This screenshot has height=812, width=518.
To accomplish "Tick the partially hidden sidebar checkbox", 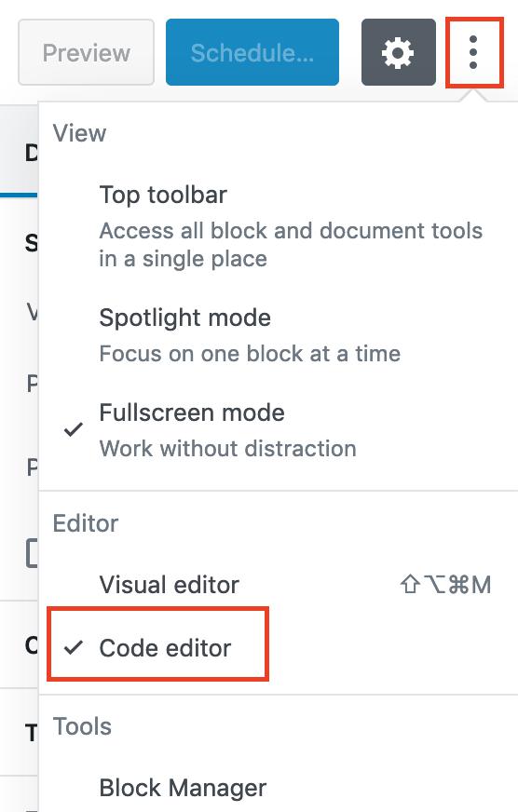I will coord(32,553).
